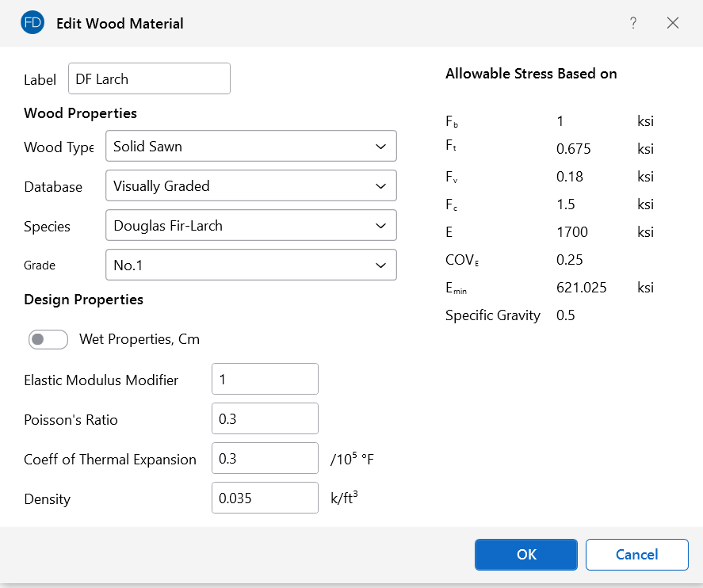This screenshot has height=588, width=703.
Task: Click the Coeff of Thermal Expansion field
Action: click(265, 459)
